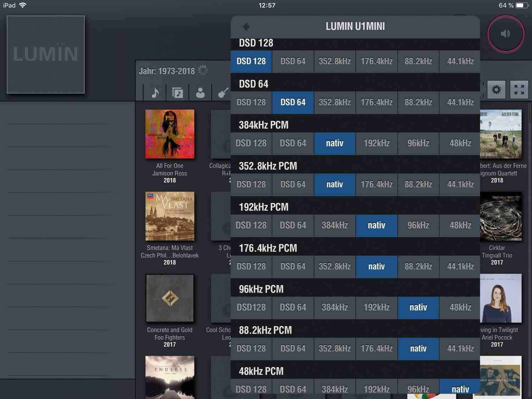
Task: Set 352.8kHz PCM to 88.2kHz
Action: click(418, 184)
